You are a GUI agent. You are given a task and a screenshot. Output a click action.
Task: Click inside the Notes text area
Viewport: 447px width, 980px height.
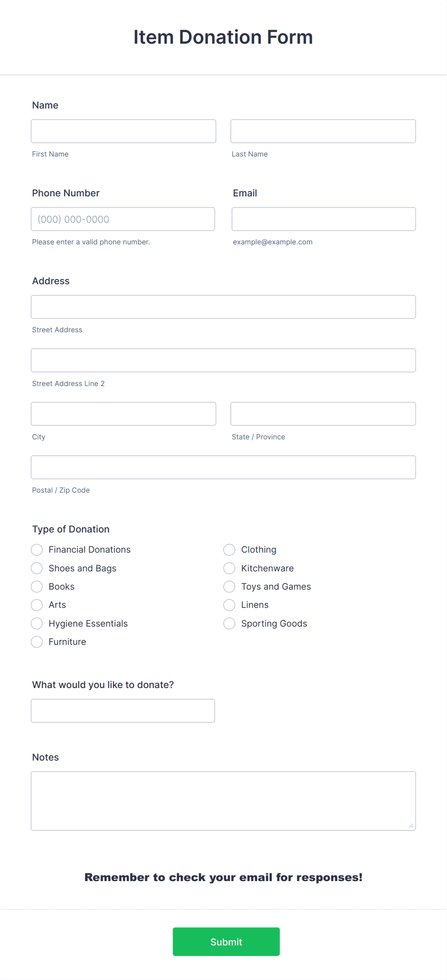(x=223, y=801)
